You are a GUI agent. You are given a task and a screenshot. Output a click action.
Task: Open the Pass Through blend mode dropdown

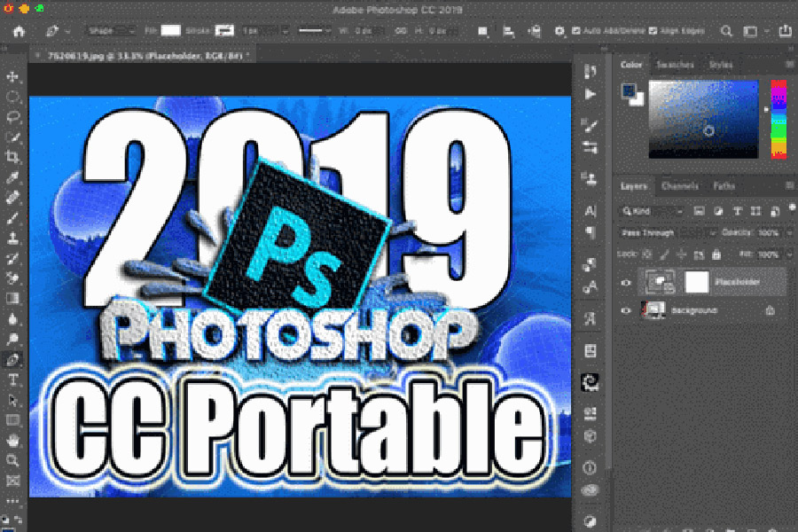(x=669, y=232)
